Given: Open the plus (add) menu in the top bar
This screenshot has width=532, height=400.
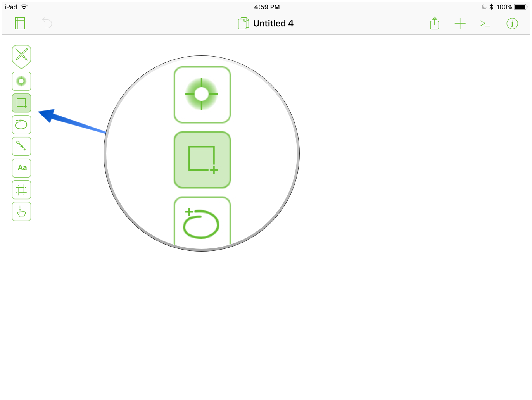Looking at the screenshot, I should point(460,24).
